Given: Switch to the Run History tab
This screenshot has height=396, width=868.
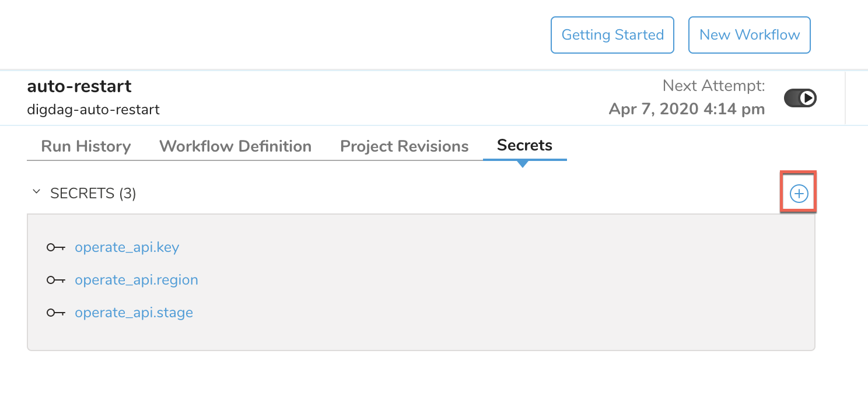Looking at the screenshot, I should [x=86, y=146].
